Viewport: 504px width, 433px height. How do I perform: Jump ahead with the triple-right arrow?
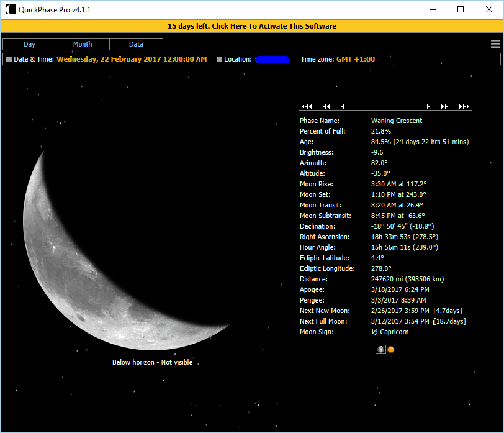point(464,107)
